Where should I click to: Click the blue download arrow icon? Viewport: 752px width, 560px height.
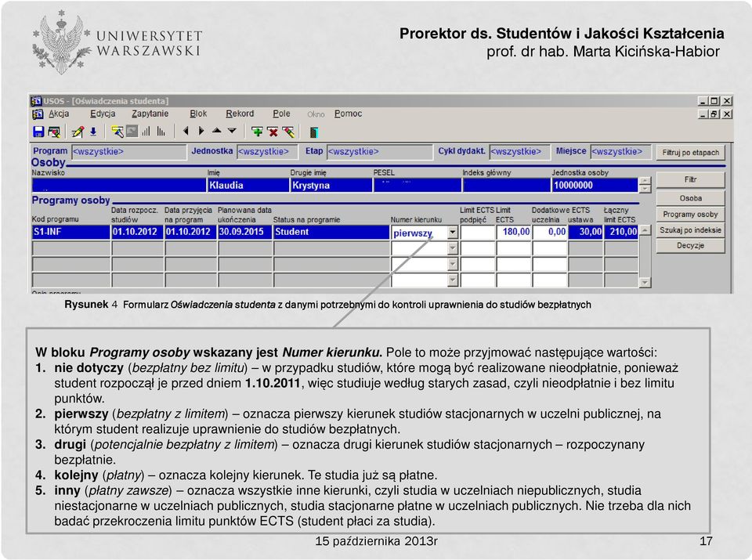click(93, 132)
